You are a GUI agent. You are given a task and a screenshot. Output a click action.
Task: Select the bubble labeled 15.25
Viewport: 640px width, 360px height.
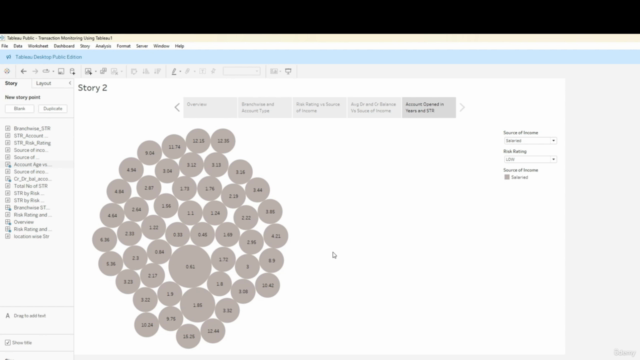(189, 336)
